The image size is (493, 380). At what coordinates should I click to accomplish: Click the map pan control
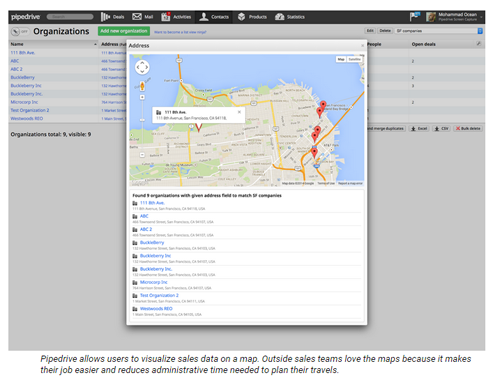coord(142,67)
